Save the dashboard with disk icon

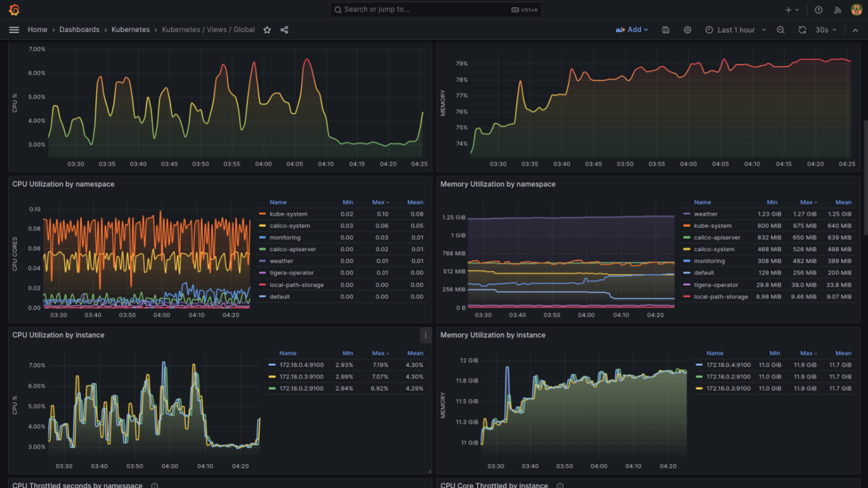coord(666,30)
